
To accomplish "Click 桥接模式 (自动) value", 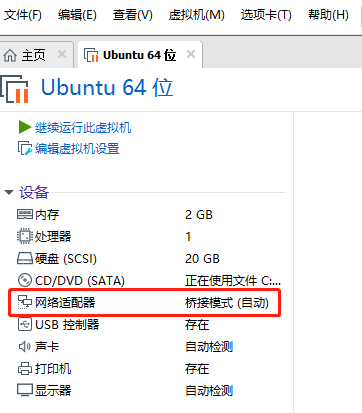I will pyautogui.click(x=227, y=303).
